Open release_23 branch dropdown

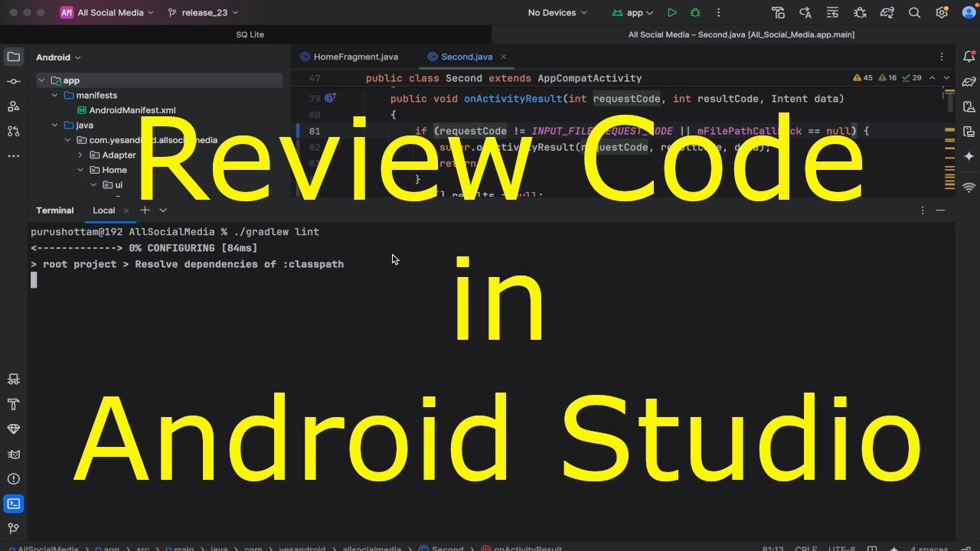(x=203, y=12)
